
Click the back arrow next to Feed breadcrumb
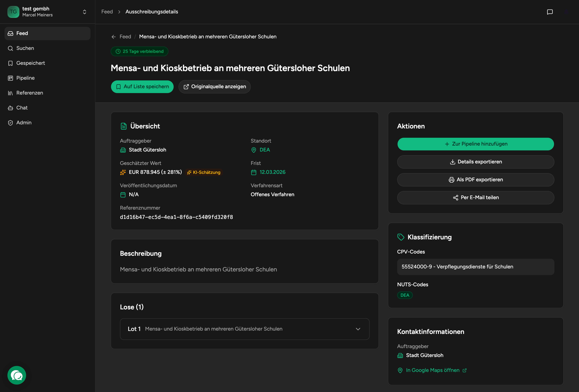click(x=114, y=37)
